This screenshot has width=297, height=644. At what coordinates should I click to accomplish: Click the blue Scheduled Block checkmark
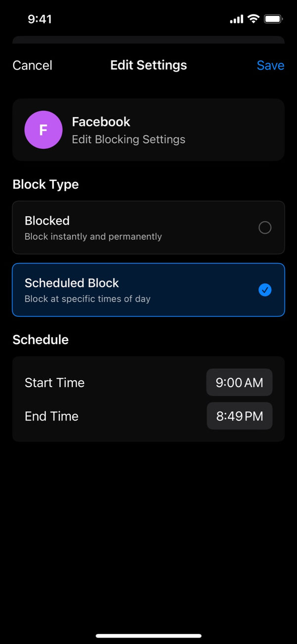pyautogui.click(x=265, y=290)
